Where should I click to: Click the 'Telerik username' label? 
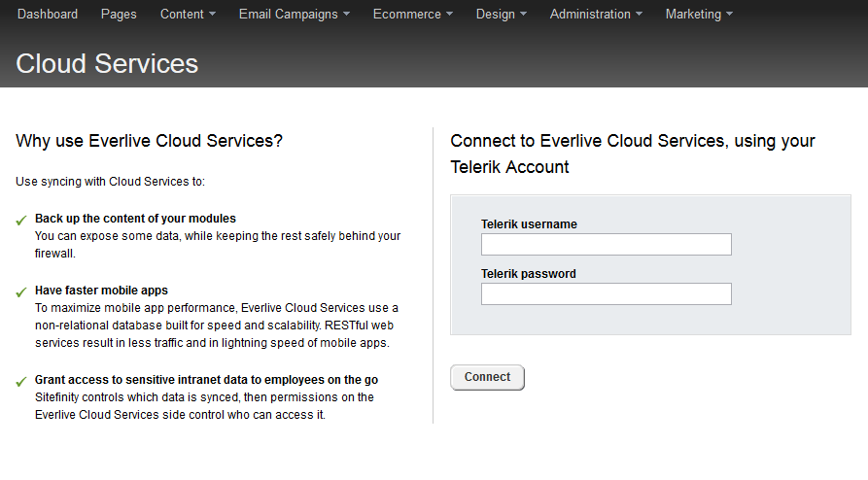pos(529,224)
